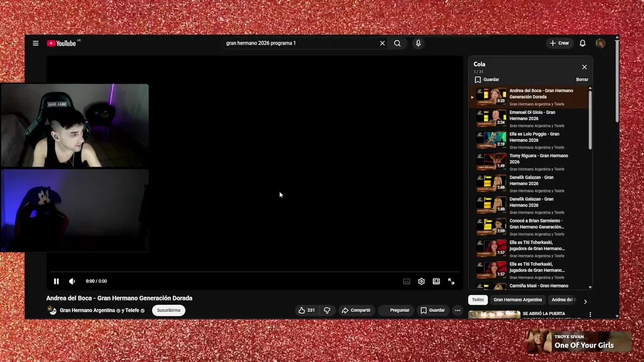Click the search field text
644x362 pixels.
(261, 43)
